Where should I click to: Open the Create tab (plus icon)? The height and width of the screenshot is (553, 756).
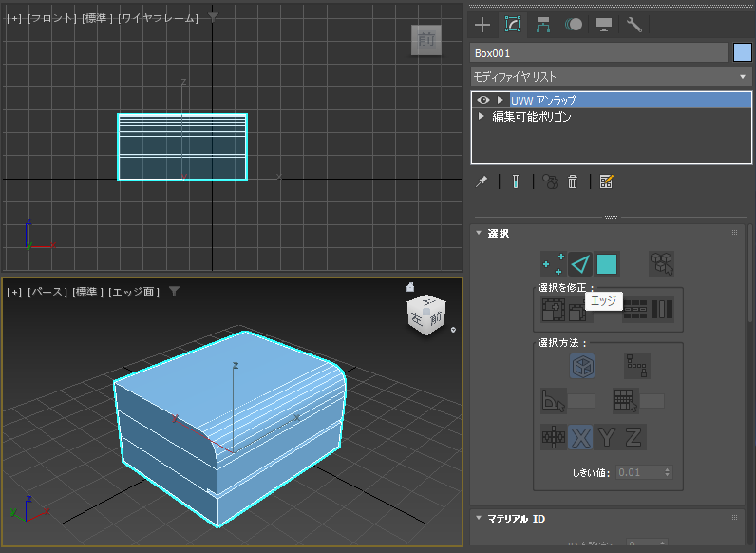482,25
